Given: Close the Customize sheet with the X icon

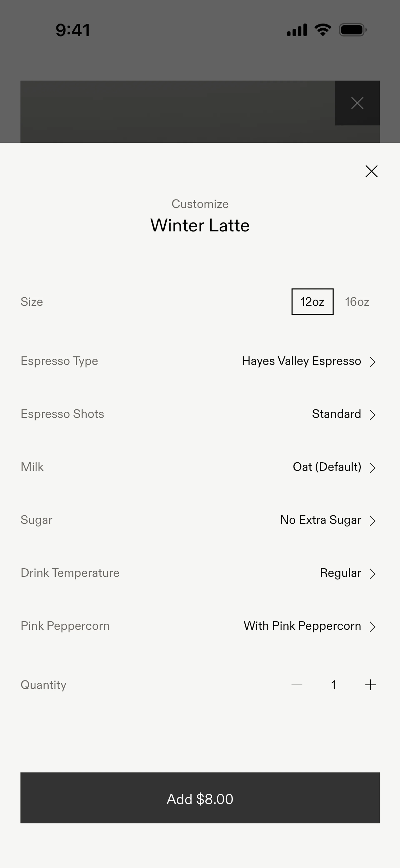Looking at the screenshot, I should point(371,171).
